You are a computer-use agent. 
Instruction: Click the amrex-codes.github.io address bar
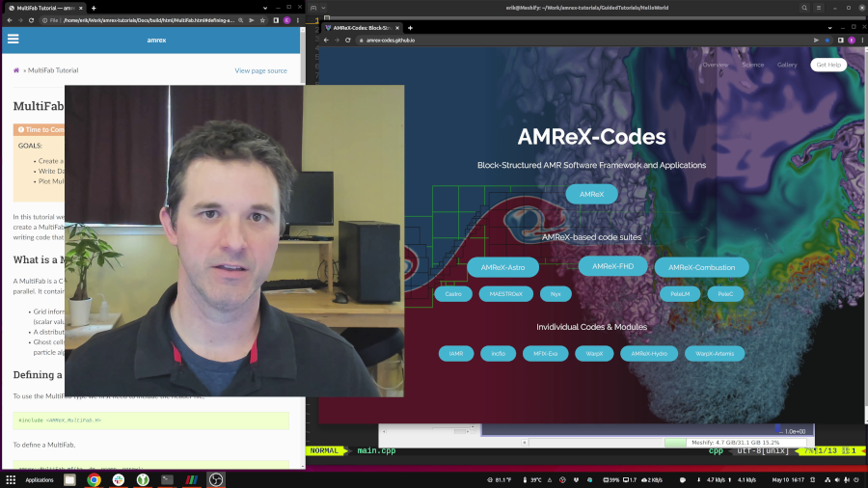(x=582, y=41)
